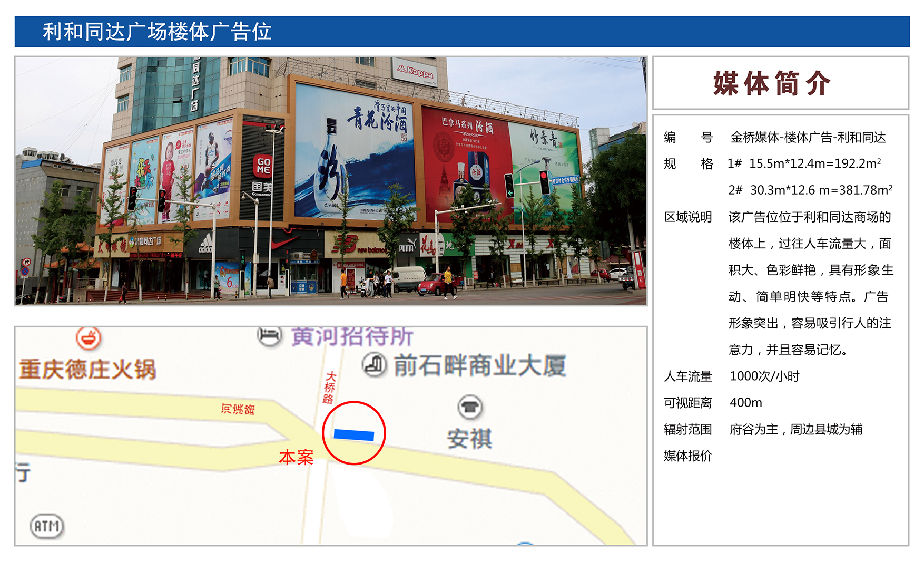
Task: Click the 人车流量 label
Action: click(688, 376)
